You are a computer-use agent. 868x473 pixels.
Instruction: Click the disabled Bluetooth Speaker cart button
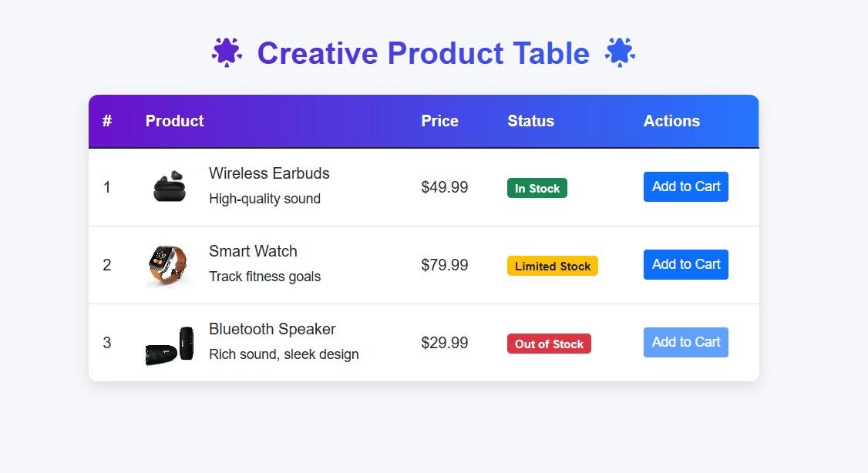[x=685, y=342]
